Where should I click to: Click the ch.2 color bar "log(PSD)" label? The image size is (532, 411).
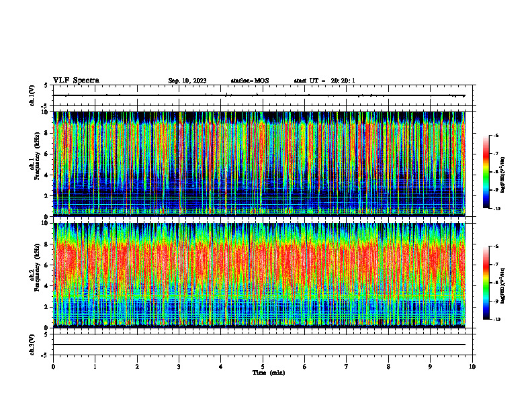coord(503,285)
